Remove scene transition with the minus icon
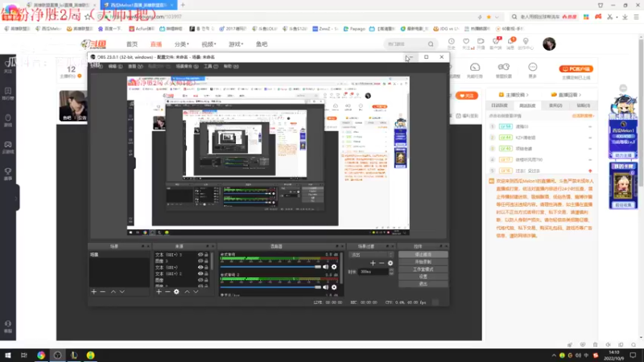 382,263
